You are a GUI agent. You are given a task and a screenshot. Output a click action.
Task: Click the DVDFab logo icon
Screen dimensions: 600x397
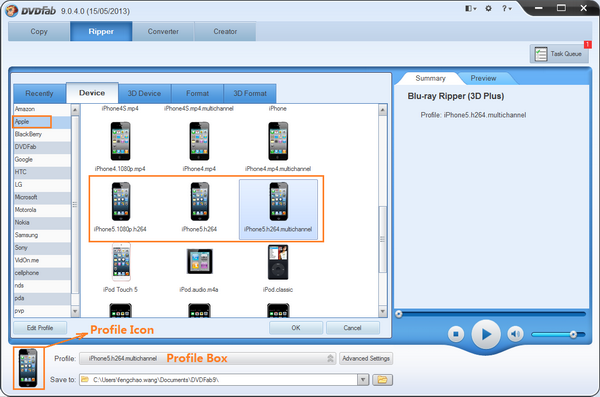pos(12,10)
